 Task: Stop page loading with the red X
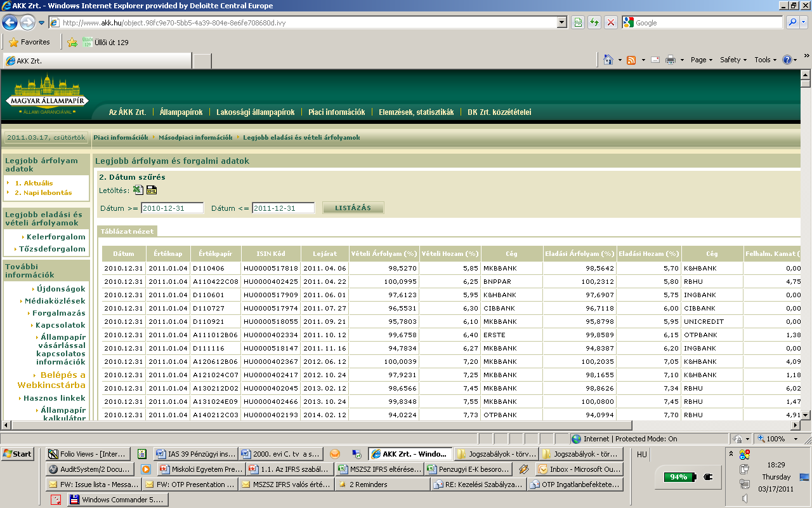point(611,22)
